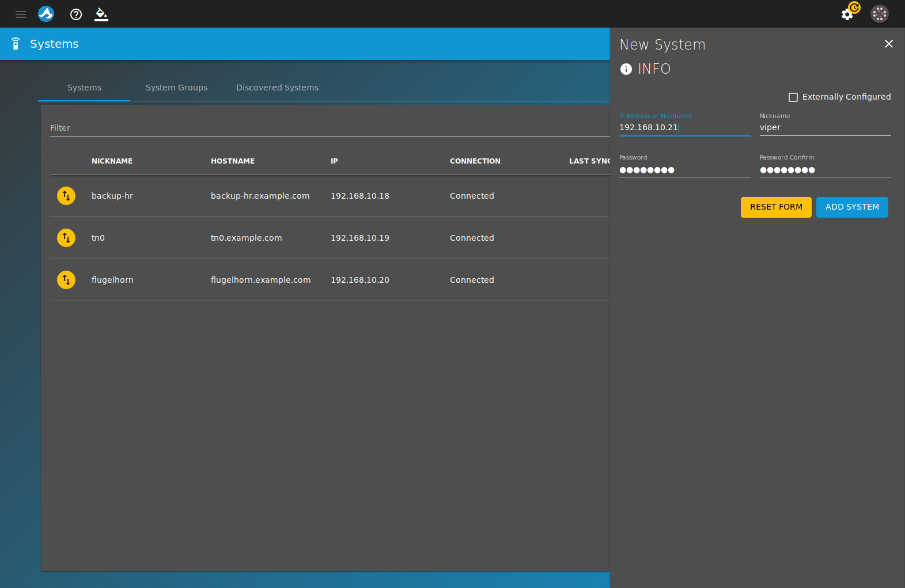
Task: Sort by the CONNECTION column header
Action: click(x=475, y=161)
